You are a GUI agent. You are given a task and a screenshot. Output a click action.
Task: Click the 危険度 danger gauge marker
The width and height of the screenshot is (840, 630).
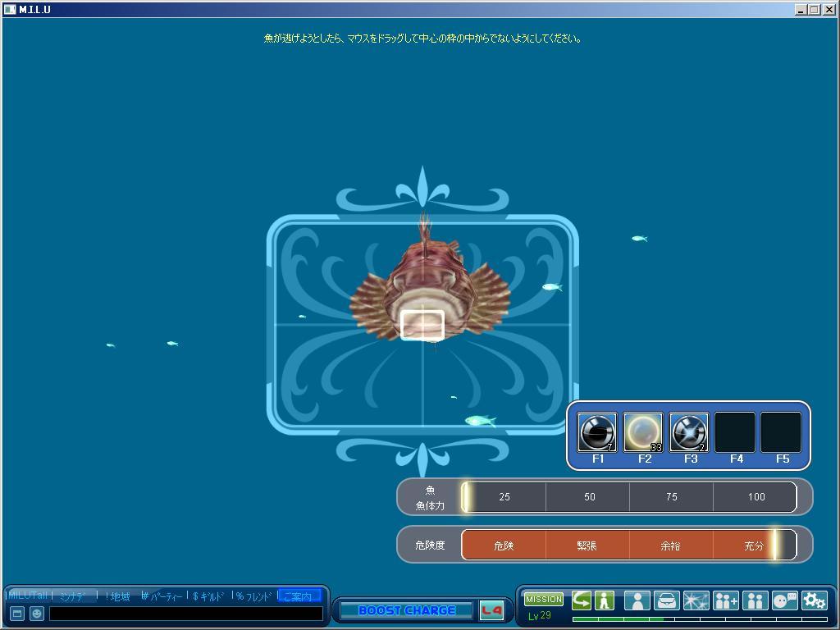pos(774,545)
